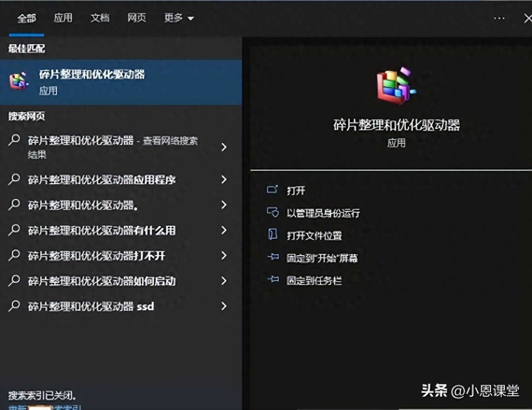This screenshot has width=532, height=410.
Task: Click the 以管理员身份运行 run icon
Action: coord(273,213)
